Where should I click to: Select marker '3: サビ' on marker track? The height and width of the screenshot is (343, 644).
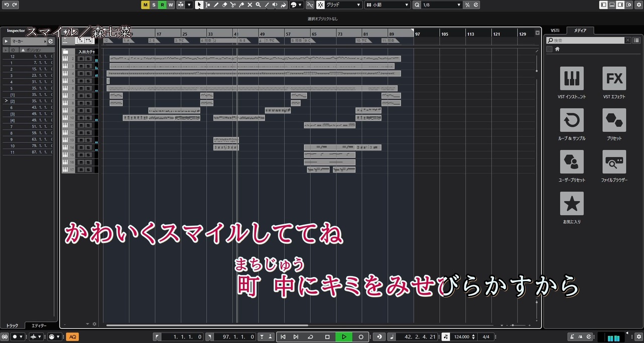pyautogui.click(x=180, y=40)
